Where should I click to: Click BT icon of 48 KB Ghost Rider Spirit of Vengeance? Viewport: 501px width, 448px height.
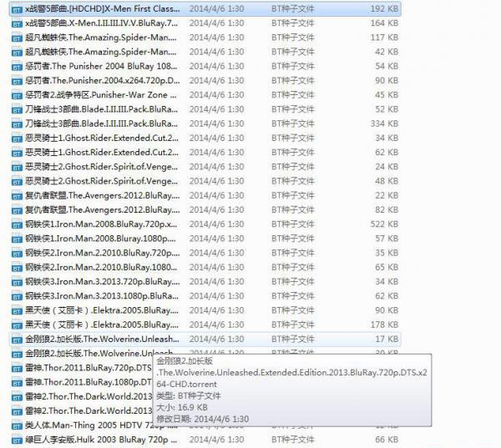pos(17,182)
